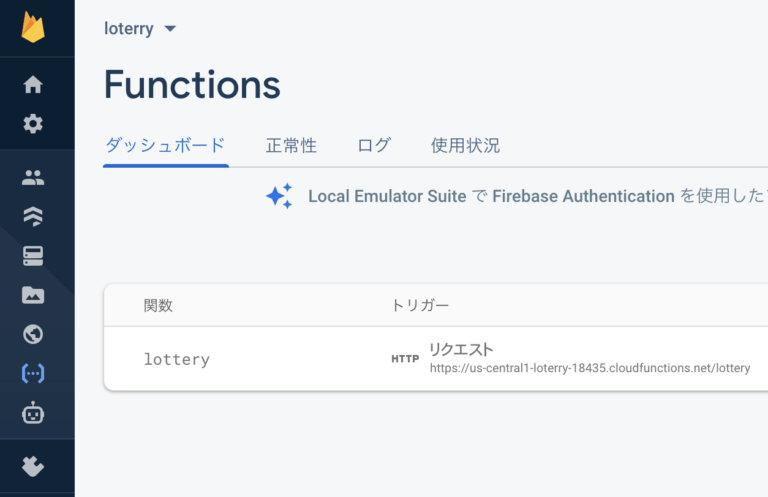Open the project overview home icon
This screenshot has height=497, width=768.
(33, 85)
